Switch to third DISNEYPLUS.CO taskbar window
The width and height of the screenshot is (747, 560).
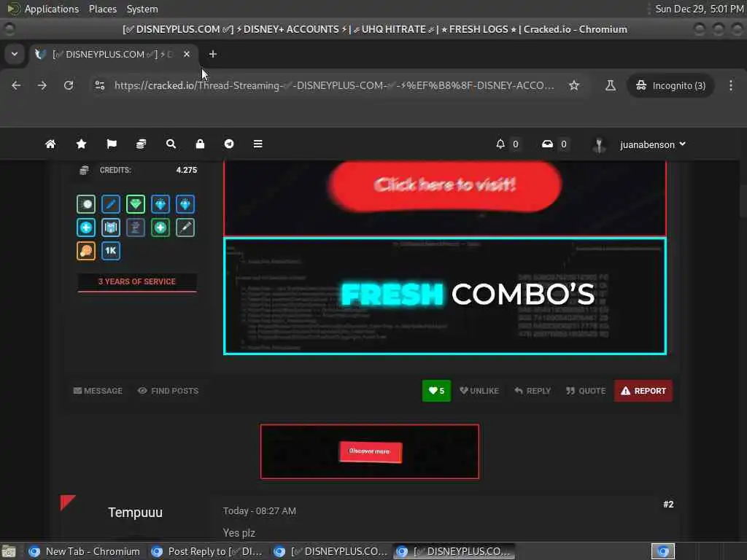pos(332,551)
